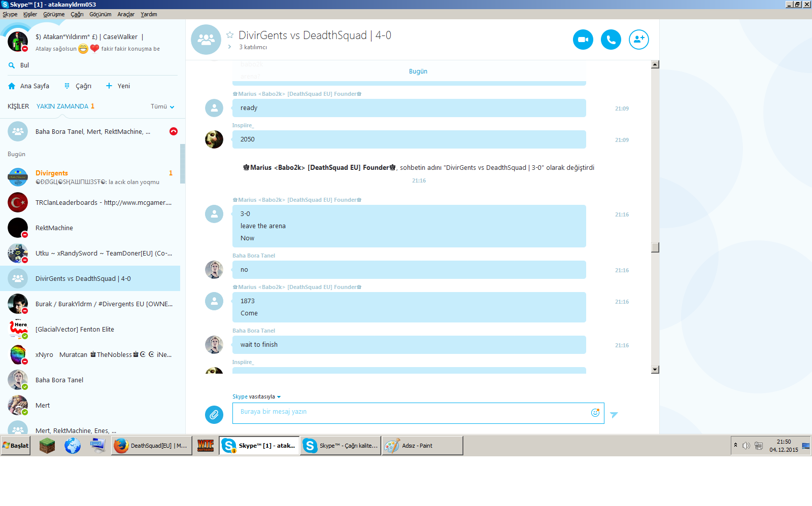This screenshot has height=506, width=812.
Task: Select the Burak / BurakYldrm contact
Action: coord(90,304)
